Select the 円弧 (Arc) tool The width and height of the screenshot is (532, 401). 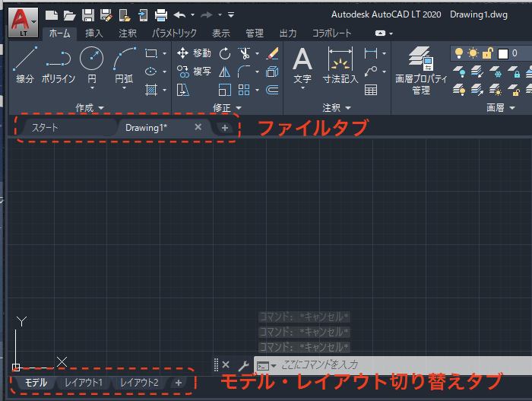click(x=124, y=65)
